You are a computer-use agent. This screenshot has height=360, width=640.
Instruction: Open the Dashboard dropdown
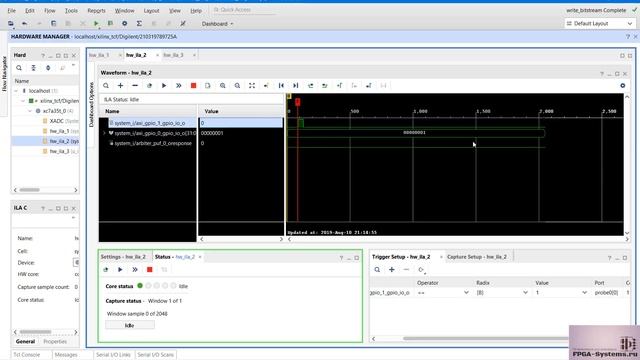217,24
